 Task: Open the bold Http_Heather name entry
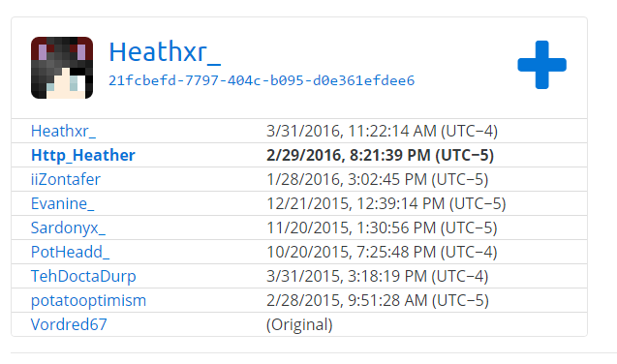pos(83,155)
